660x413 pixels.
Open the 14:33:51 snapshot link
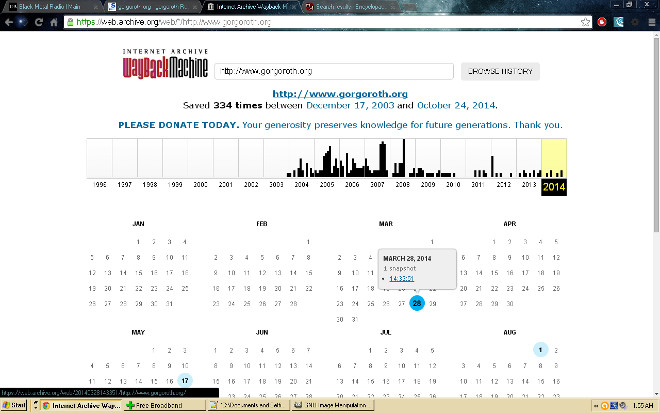point(402,279)
